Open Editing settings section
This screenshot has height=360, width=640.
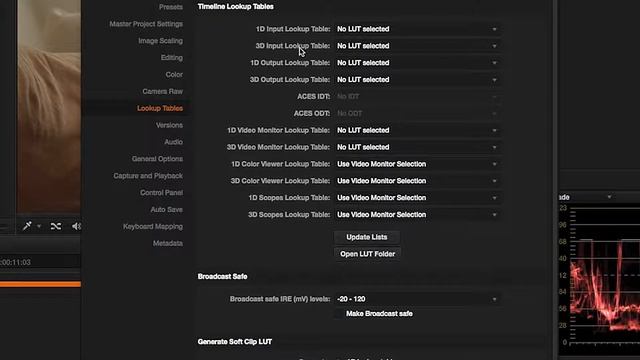(x=171, y=58)
